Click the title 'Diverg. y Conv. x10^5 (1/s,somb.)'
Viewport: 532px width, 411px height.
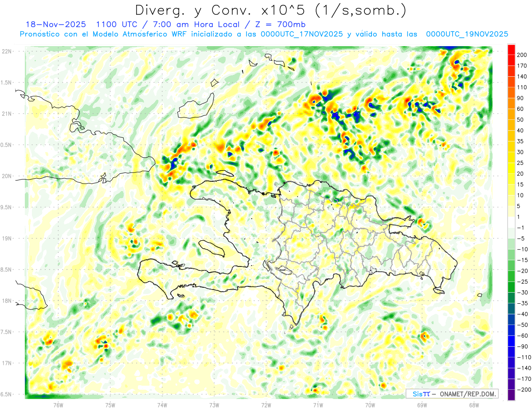[x=270, y=11]
